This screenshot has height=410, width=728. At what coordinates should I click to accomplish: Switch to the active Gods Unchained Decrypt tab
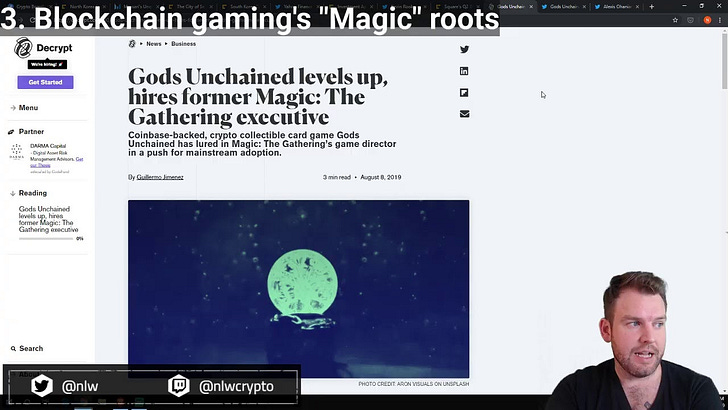[x=510, y=7]
